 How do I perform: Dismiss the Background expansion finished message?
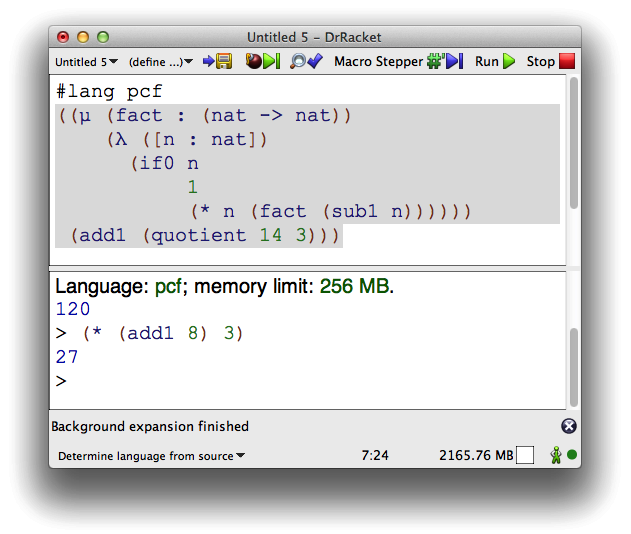click(568, 426)
